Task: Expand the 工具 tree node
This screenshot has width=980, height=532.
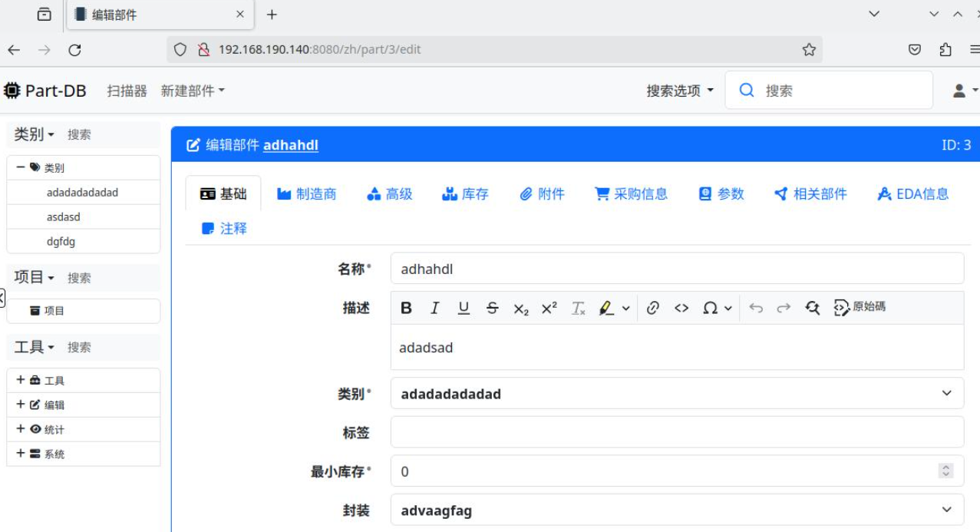Action: [x=21, y=380]
